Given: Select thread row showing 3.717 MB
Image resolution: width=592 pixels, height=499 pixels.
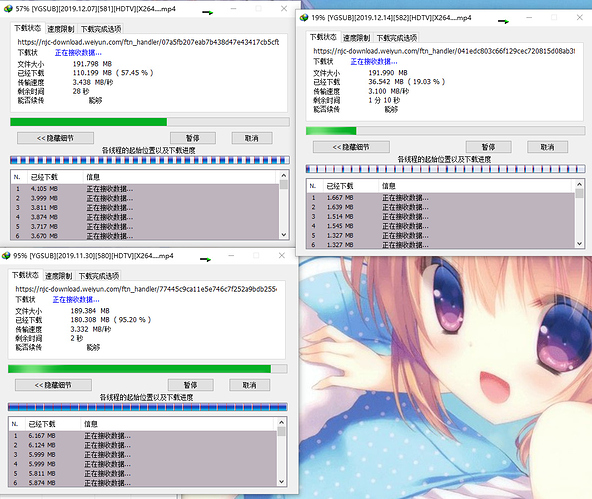Looking at the screenshot, I should click(x=146, y=226).
